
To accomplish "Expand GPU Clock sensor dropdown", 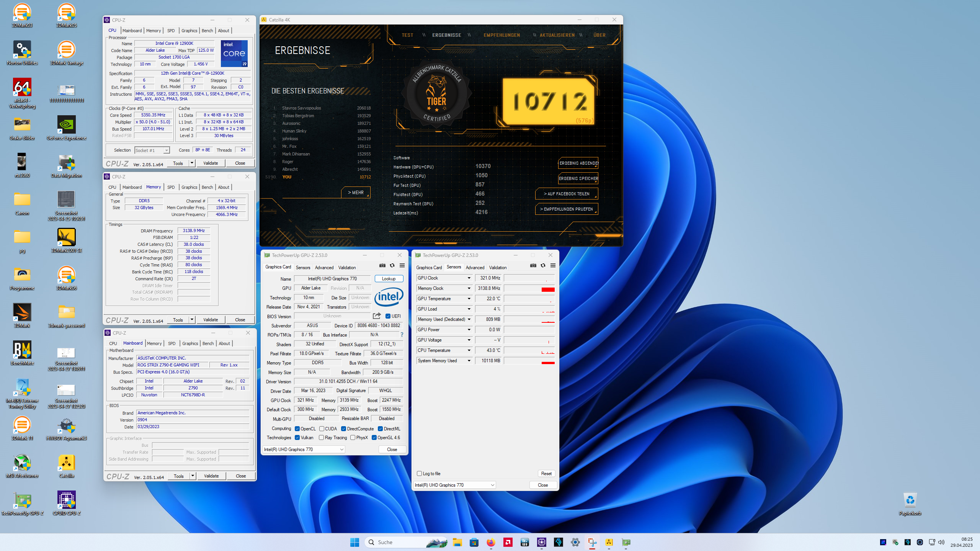I will coord(469,278).
